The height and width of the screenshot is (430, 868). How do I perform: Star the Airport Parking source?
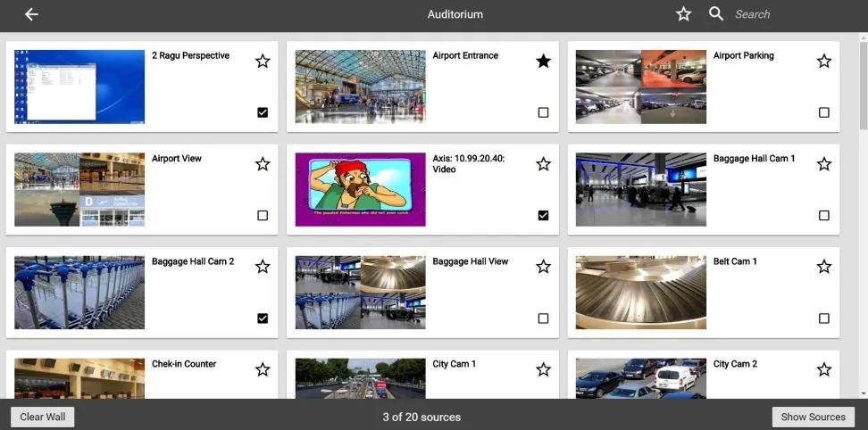coord(824,61)
